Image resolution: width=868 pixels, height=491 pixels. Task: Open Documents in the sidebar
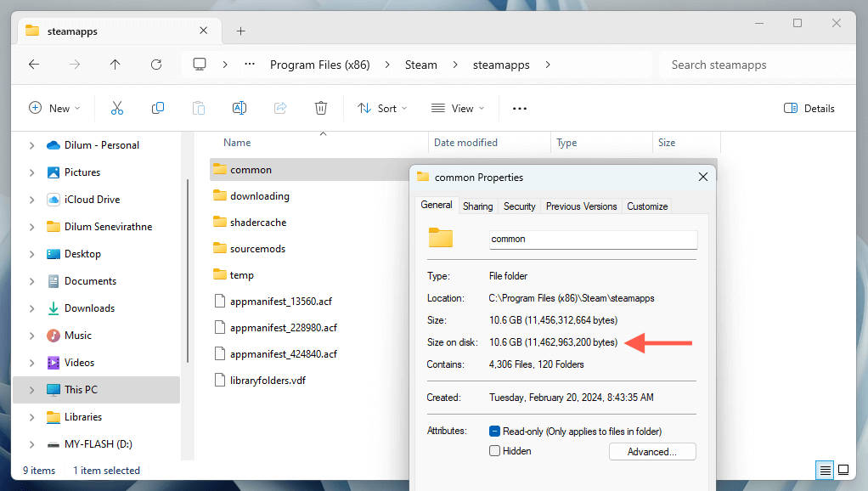pos(90,281)
